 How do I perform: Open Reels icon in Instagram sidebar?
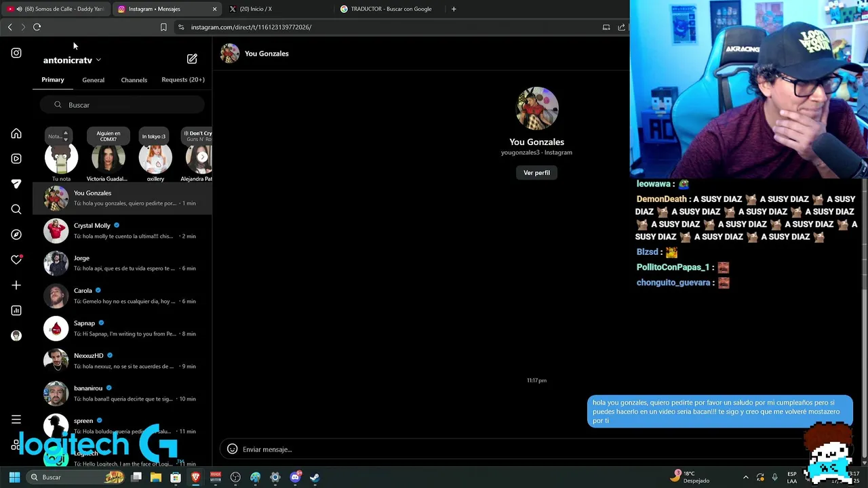click(16, 159)
